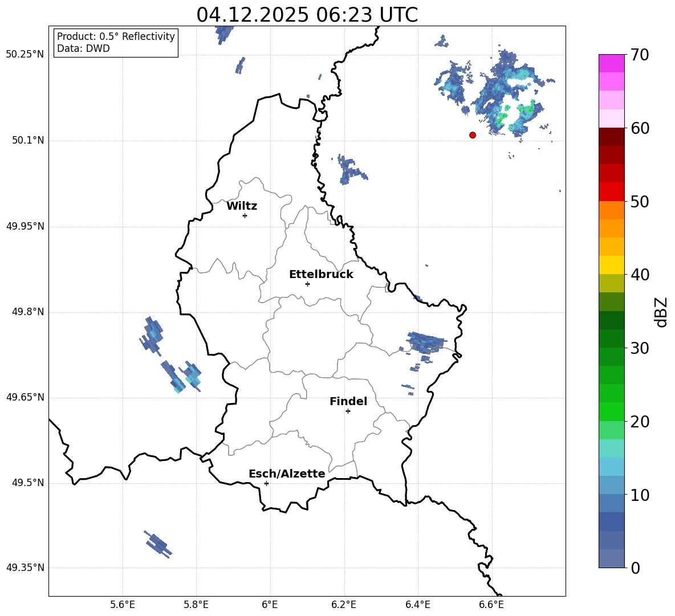The width and height of the screenshot is (675, 616).
Task: Select the Wiltz station label
Action: (x=242, y=206)
